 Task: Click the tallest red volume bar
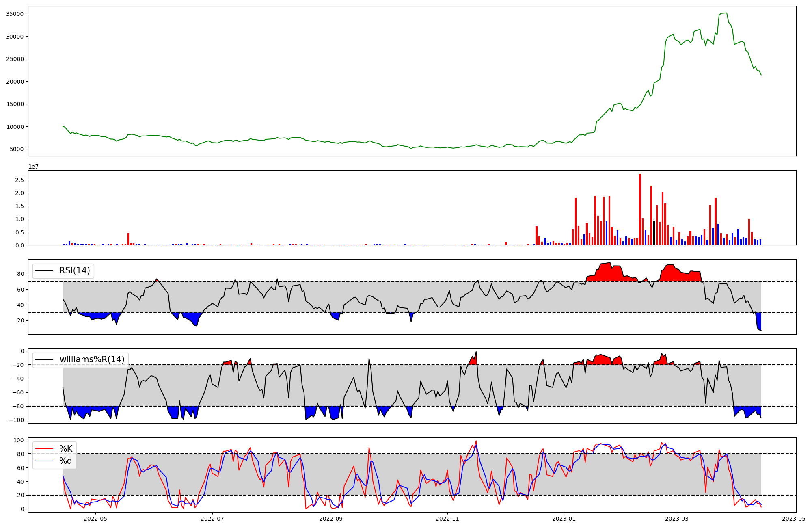(x=640, y=209)
